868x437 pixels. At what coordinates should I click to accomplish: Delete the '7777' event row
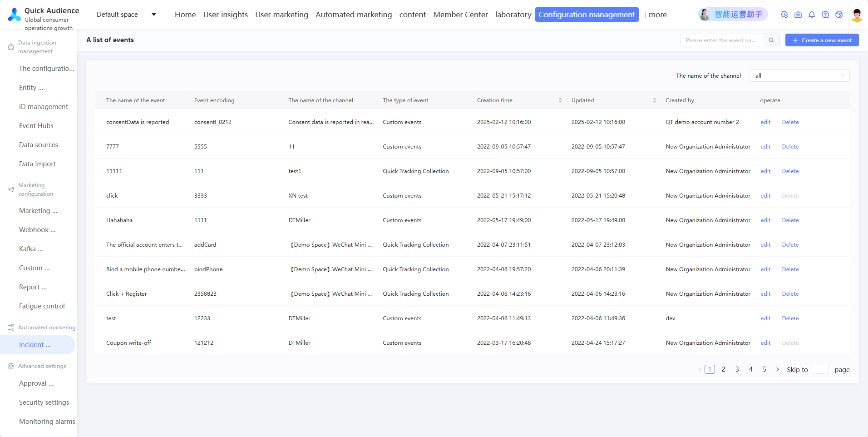(790, 147)
